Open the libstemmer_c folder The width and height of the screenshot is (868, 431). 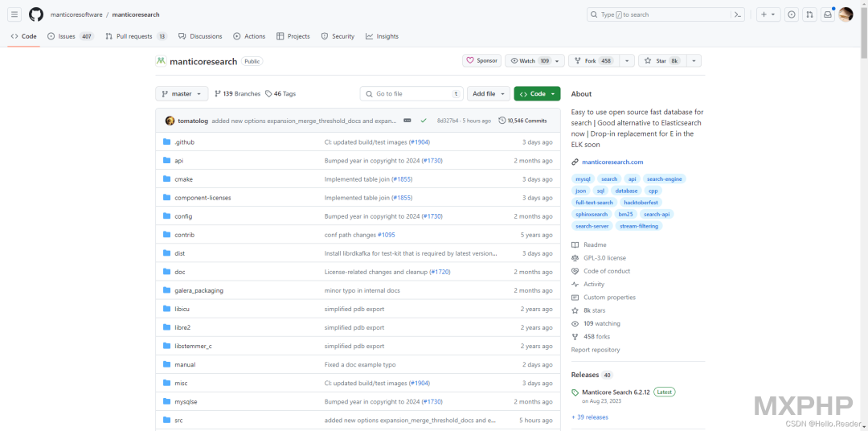point(193,346)
